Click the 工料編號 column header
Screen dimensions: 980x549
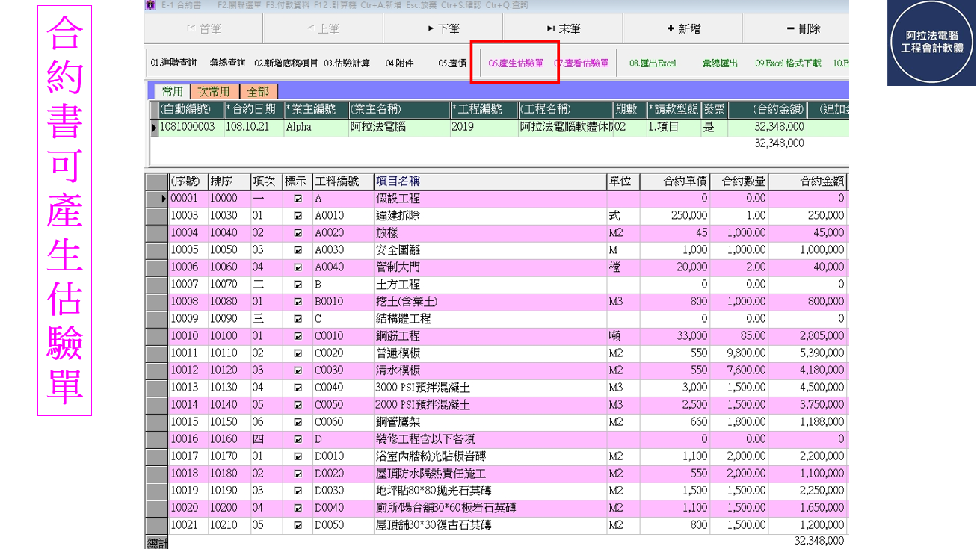[x=342, y=182]
